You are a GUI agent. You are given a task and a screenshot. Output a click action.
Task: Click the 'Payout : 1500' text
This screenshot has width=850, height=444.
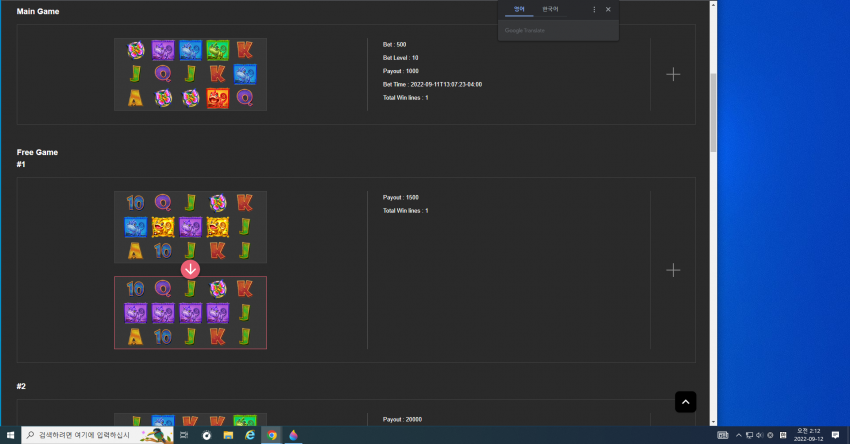point(401,197)
